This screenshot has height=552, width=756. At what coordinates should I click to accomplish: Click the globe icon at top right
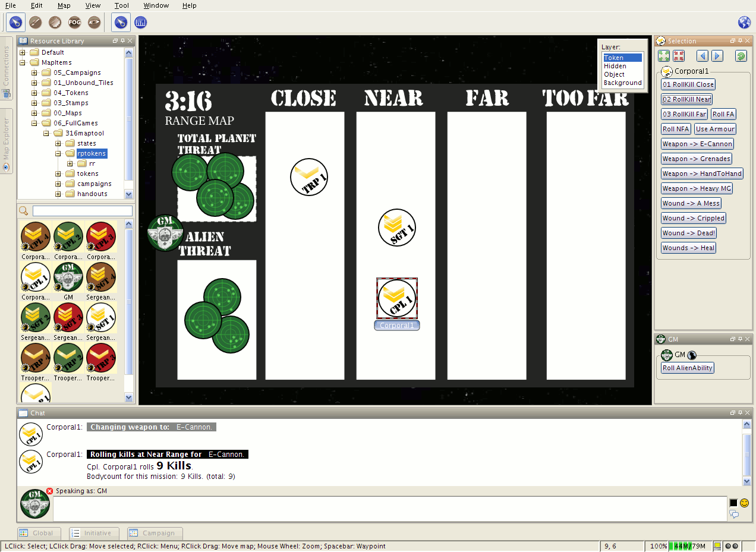(744, 23)
